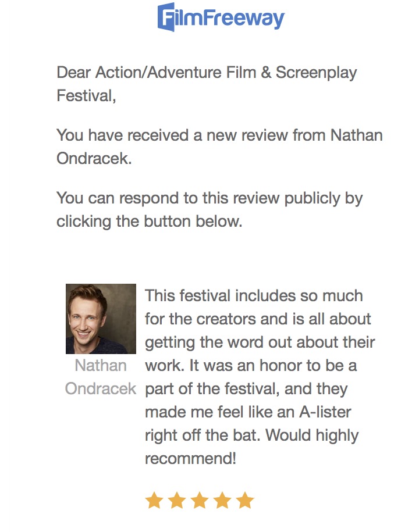Click review line 'for the creators and is all about'

(x=258, y=319)
